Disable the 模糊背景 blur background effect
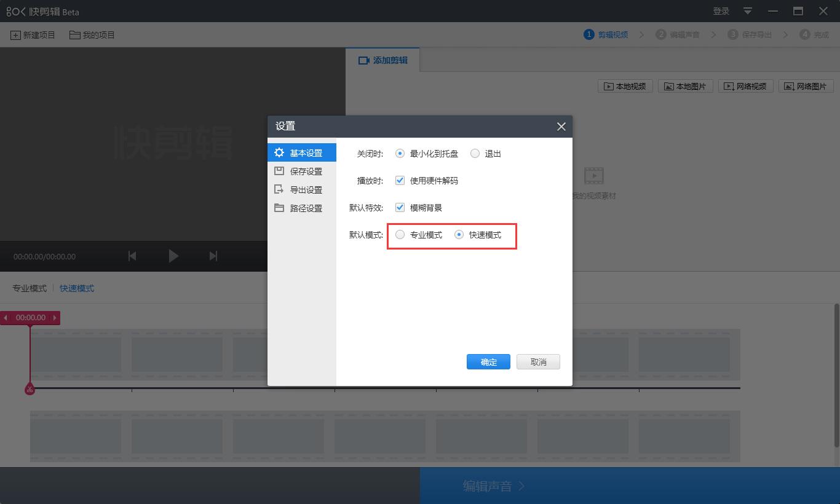The width and height of the screenshot is (840, 504). pyautogui.click(x=400, y=207)
